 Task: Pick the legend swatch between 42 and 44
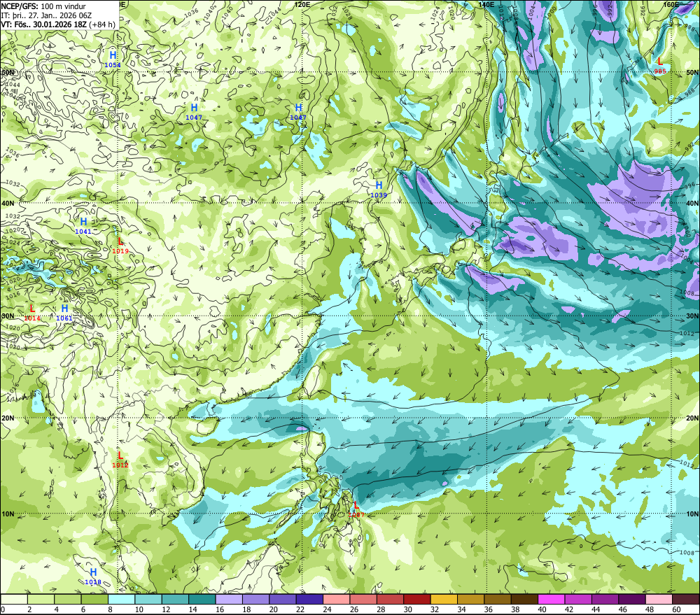click(579, 599)
